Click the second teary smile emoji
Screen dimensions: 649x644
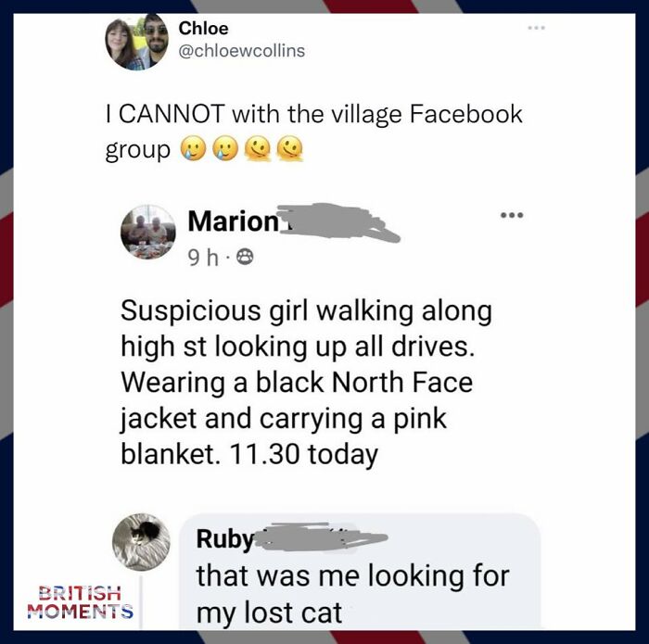225,149
